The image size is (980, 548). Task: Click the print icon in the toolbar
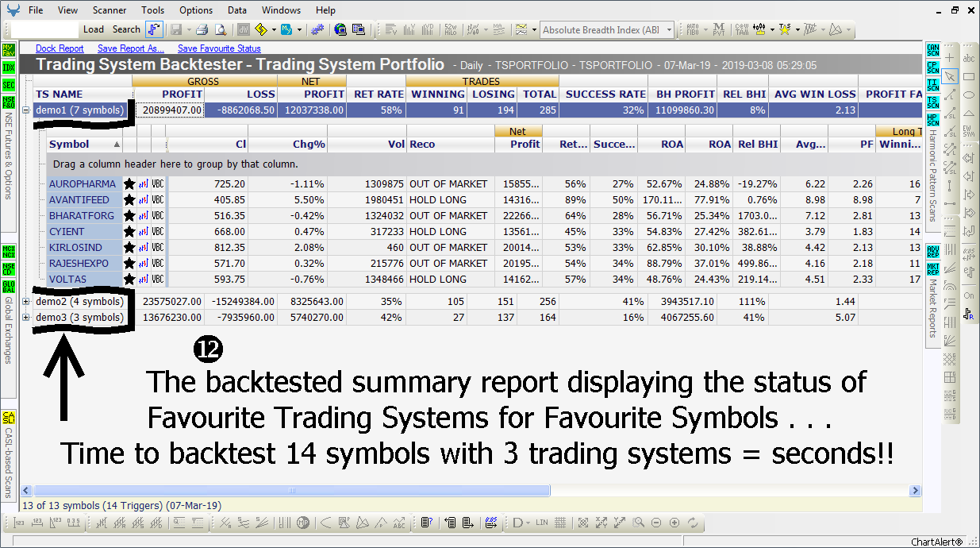click(202, 29)
